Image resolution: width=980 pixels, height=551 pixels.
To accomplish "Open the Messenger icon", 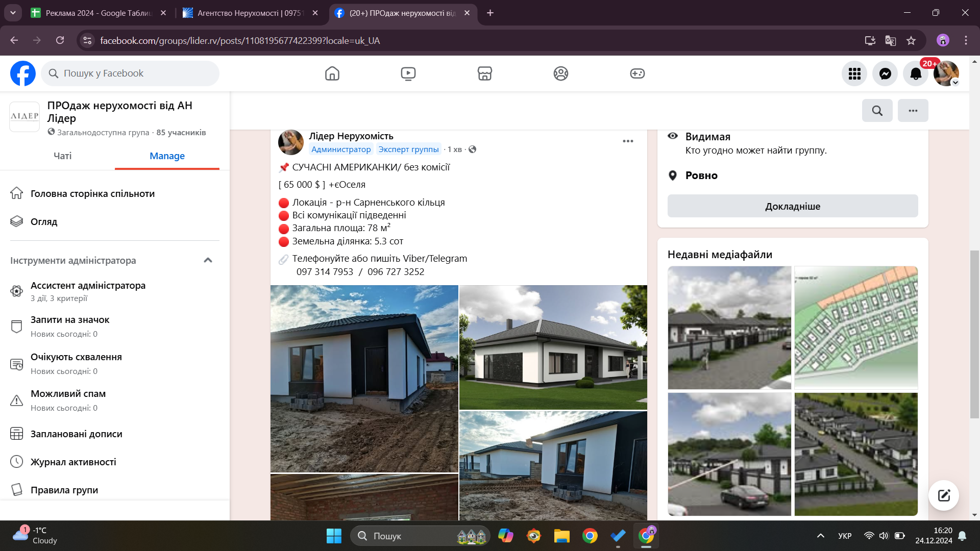I will point(885,73).
